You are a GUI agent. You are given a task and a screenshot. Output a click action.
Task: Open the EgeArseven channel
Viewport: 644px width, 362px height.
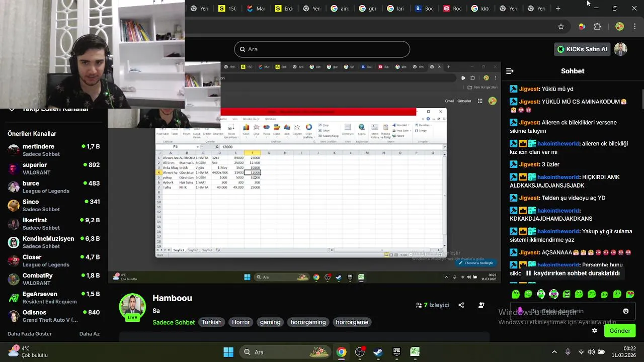click(x=54, y=298)
